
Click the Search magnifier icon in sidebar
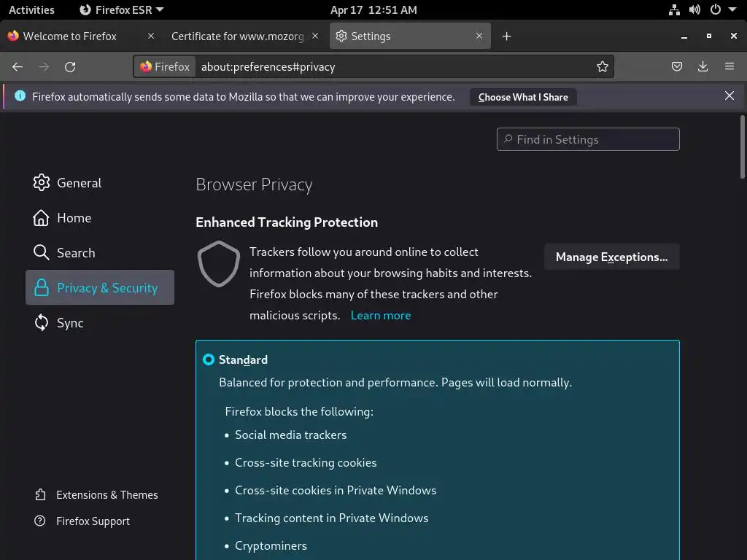click(42, 252)
